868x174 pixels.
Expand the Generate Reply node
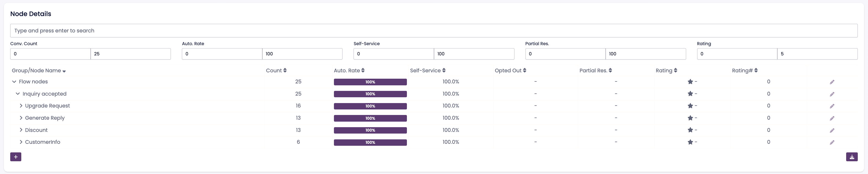[x=21, y=118]
